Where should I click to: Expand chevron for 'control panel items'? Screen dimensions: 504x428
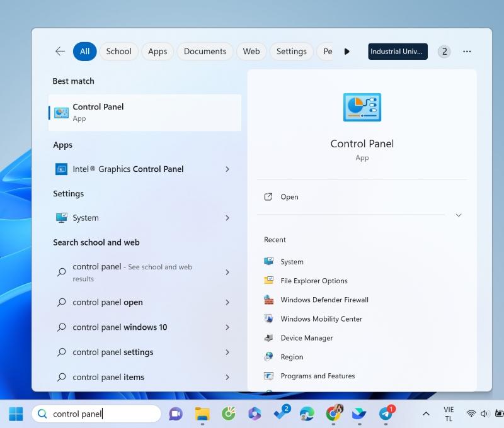point(227,377)
